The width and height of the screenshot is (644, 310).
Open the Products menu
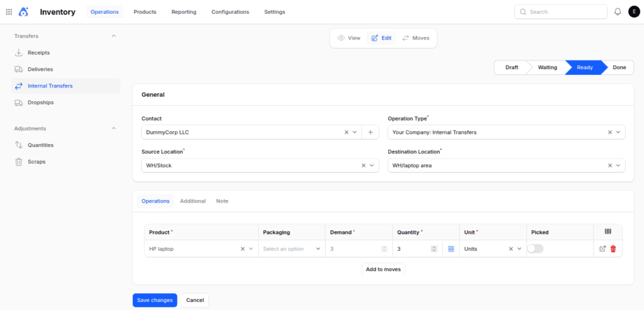[x=145, y=12]
